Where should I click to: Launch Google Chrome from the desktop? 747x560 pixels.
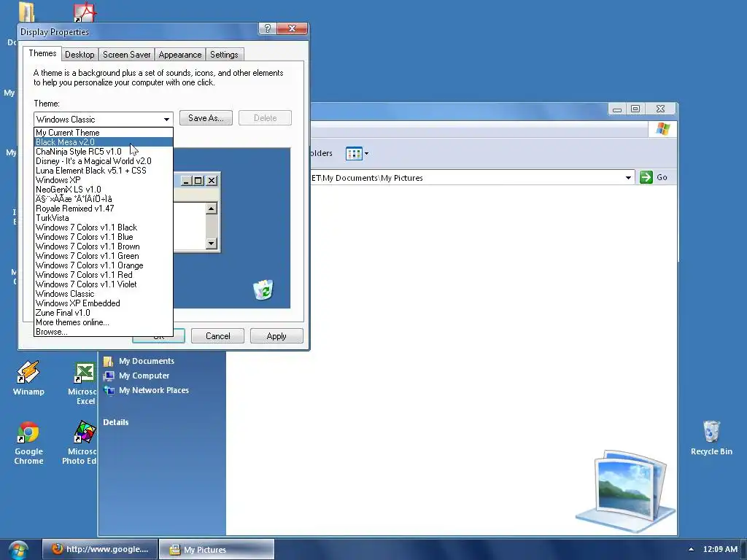[x=28, y=443]
